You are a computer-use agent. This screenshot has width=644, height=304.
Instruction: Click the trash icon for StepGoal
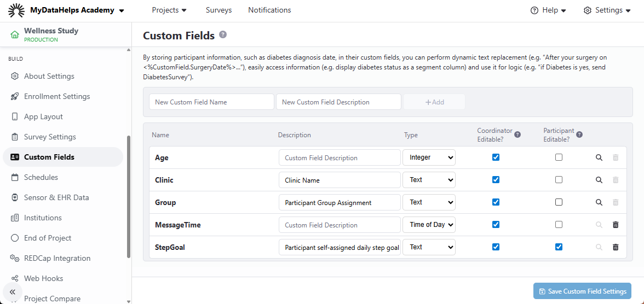tap(616, 247)
